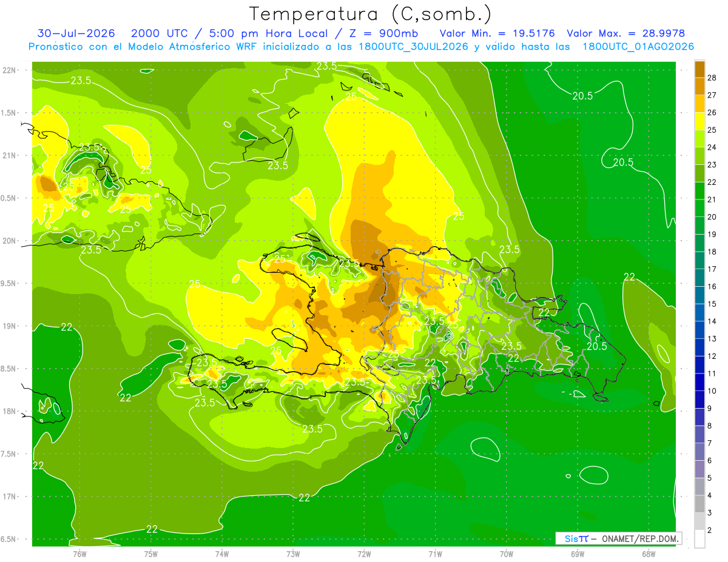Click the purple legend swatch between 7 and 6
The width and height of the screenshot is (728, 562).
[699, 452]
